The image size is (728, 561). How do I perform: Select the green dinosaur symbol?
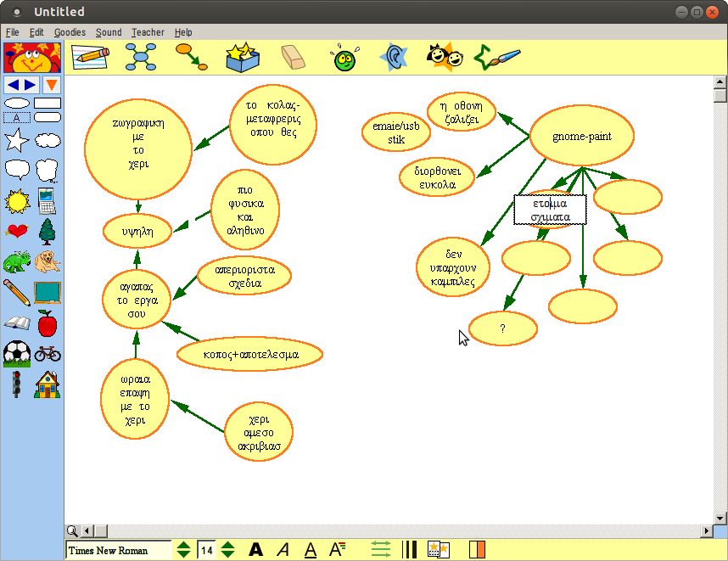point(17,262)
